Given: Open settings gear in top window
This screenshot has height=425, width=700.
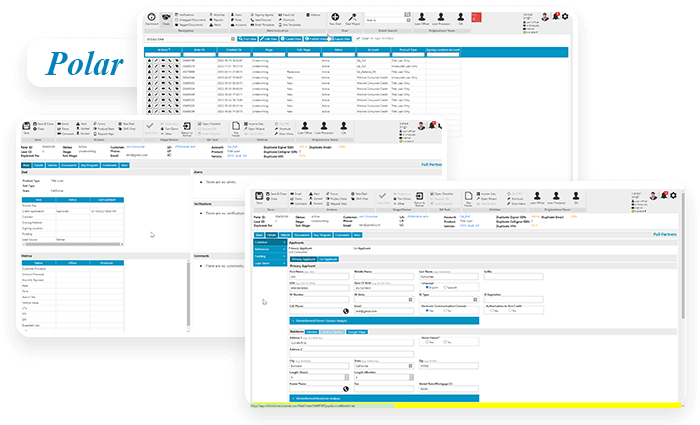Looking at the screenshot, I should click(x=564, y=16).
